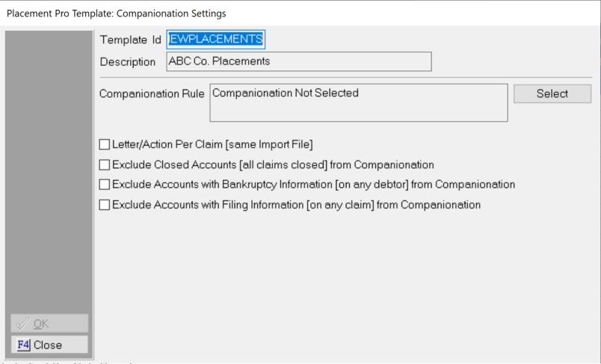Click into the Description text field
This screenshot has height=364, width=601.
point(298,61)
